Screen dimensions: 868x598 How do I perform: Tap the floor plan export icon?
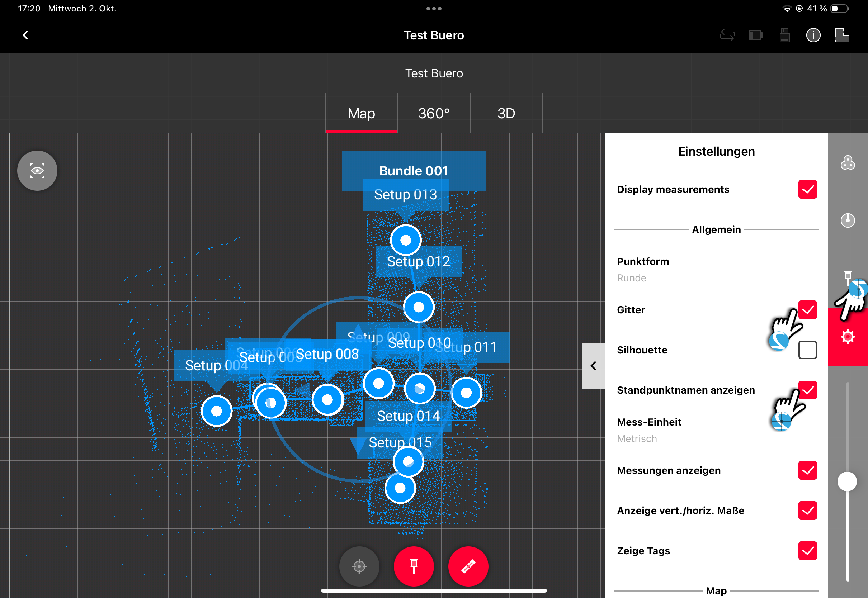(x=842, y=35)
